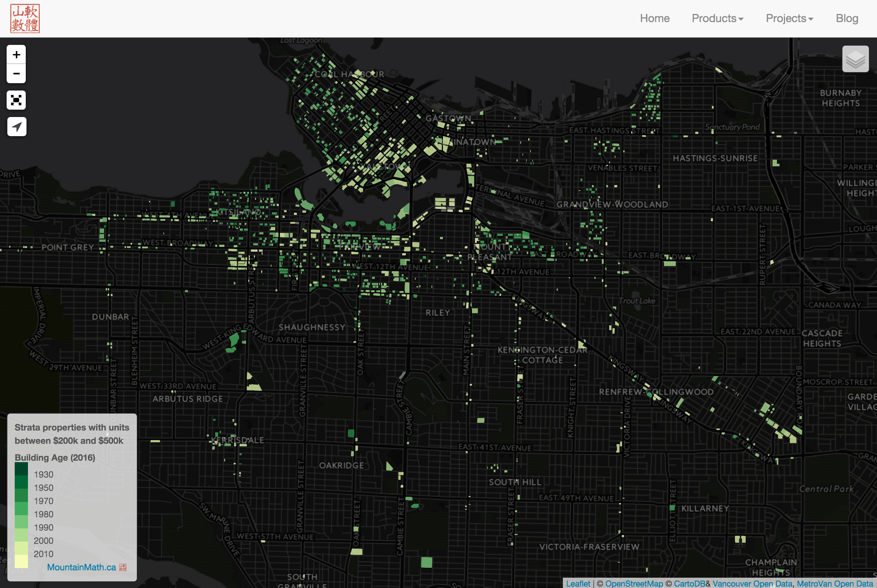Open the CartoDB attribution link
The height and width of the screenshot is (588, 877).
point(689,584)
